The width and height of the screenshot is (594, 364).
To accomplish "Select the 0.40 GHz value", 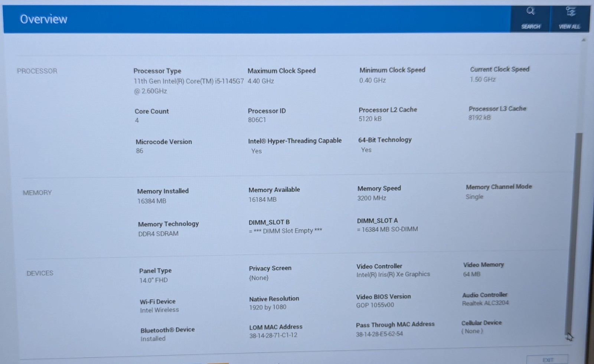I will click(x=372, y=80).
